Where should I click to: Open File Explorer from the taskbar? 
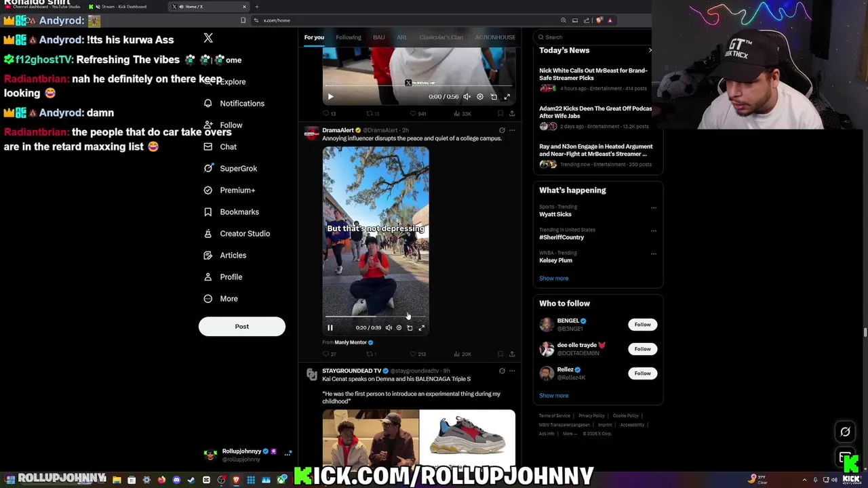coord(117,480)
